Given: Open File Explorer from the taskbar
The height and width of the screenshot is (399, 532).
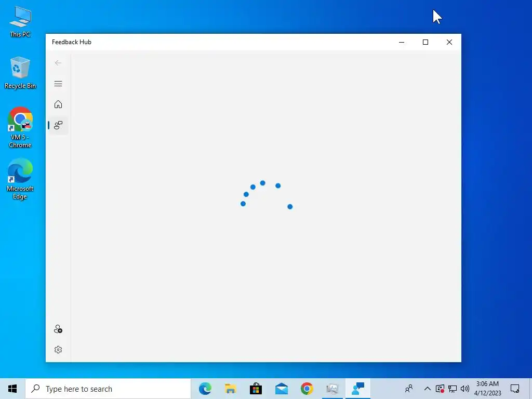Looking at the screenshot, I should point(230,389).
